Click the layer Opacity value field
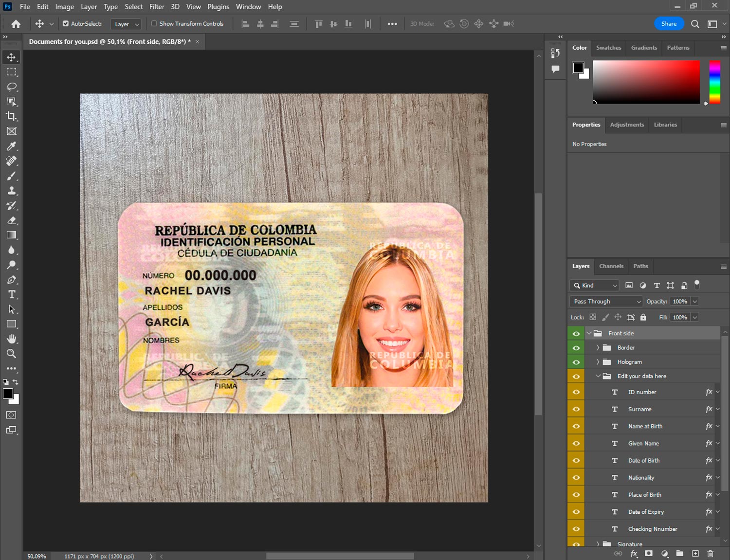The image size is (730, 560). click(679, 302)
